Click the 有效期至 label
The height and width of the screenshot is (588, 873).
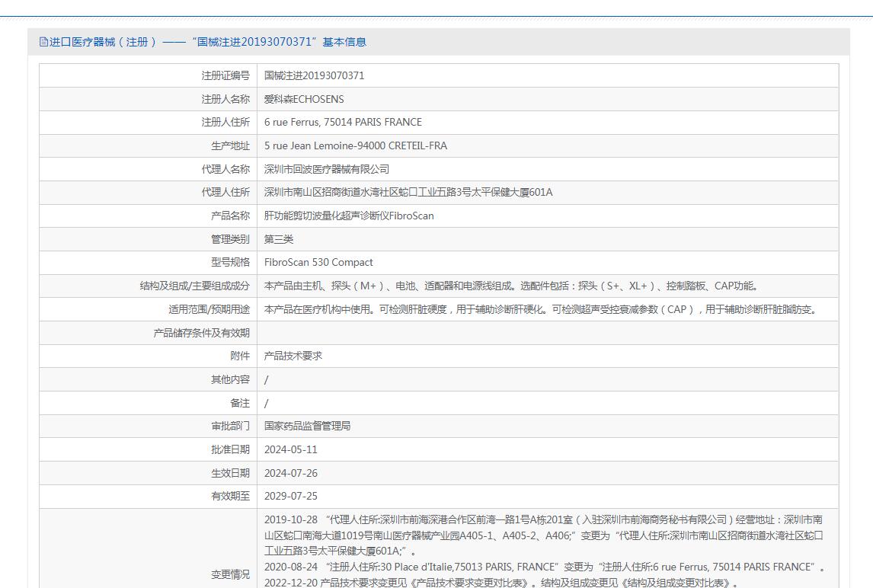coord(231,496)
